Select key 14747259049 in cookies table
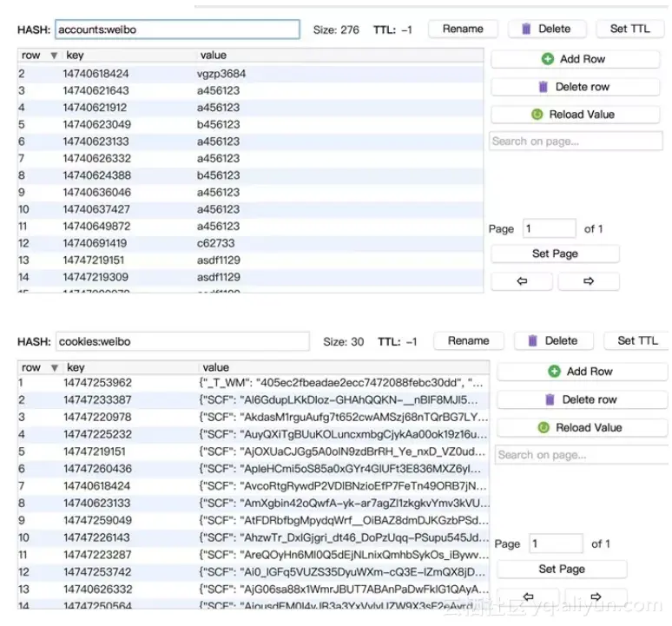This screenshot has height=626, width=672. (98, 520)
